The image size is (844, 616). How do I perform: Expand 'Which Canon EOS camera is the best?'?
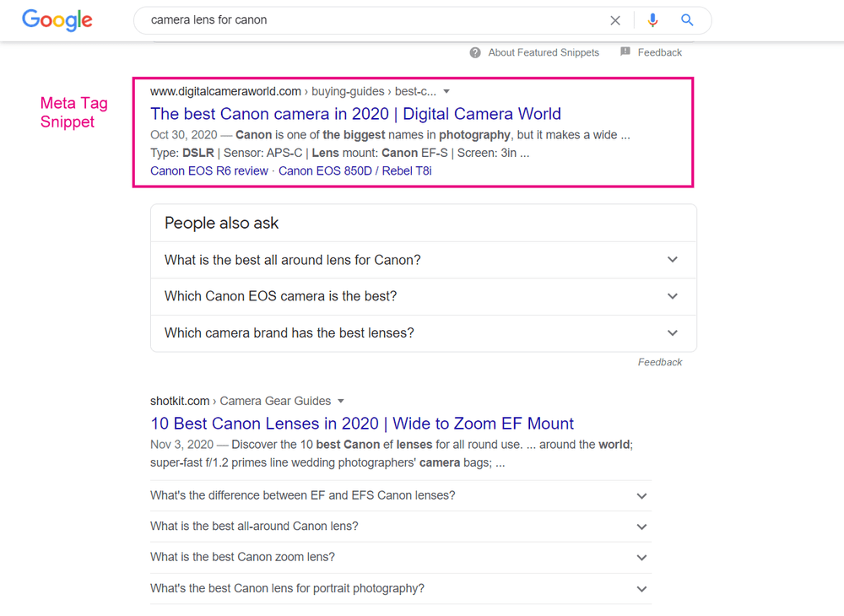424,296
